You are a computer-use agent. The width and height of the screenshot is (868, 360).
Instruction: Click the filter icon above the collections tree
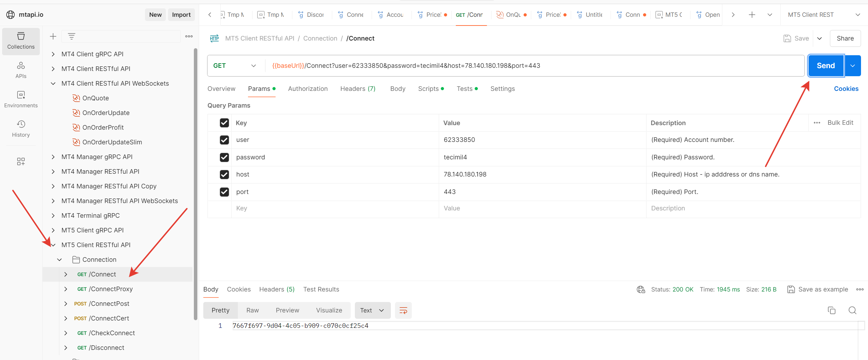pyautogui.click(x=72, y=36)
